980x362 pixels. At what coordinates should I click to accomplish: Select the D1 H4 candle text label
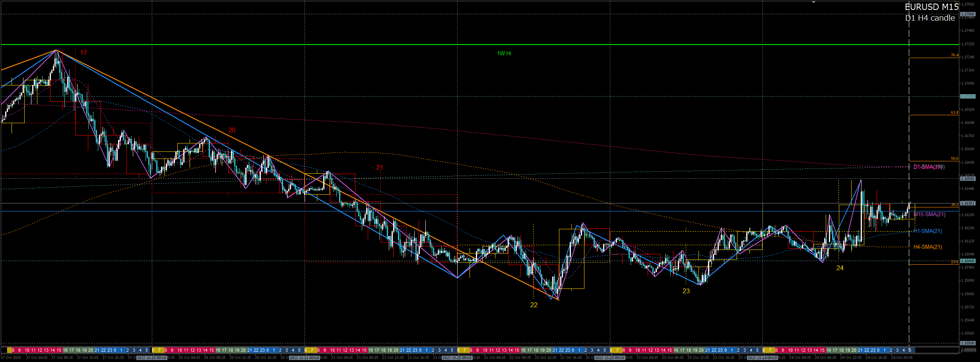930,18
